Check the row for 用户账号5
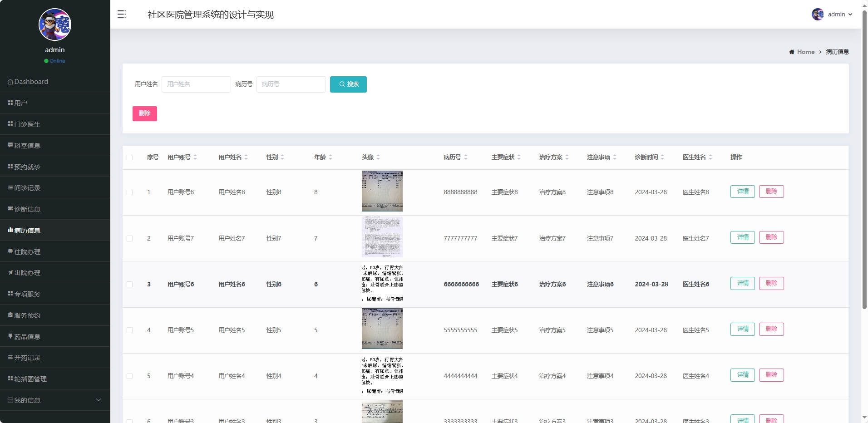The height and width of the screenshot is (423, 868). click(x=130, y=330)
